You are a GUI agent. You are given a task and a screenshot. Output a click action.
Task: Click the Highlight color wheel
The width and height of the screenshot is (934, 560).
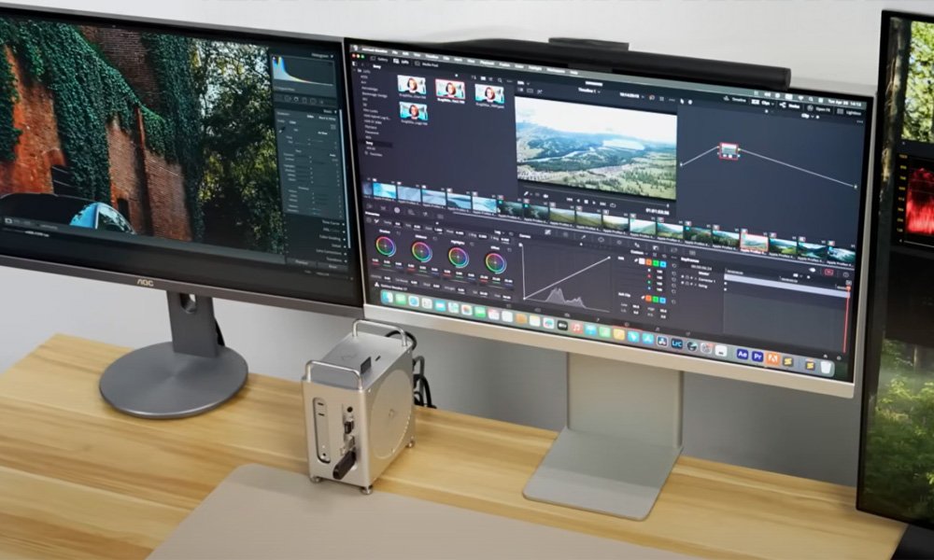[458, 258]
